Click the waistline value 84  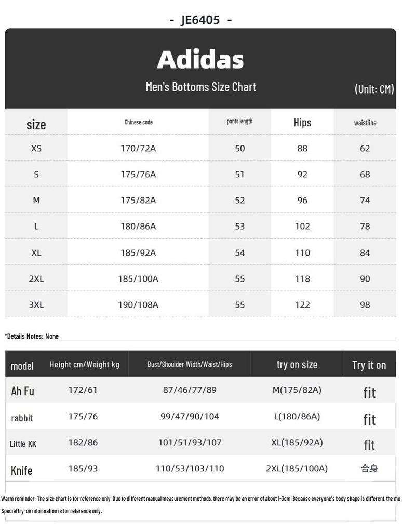365,253
